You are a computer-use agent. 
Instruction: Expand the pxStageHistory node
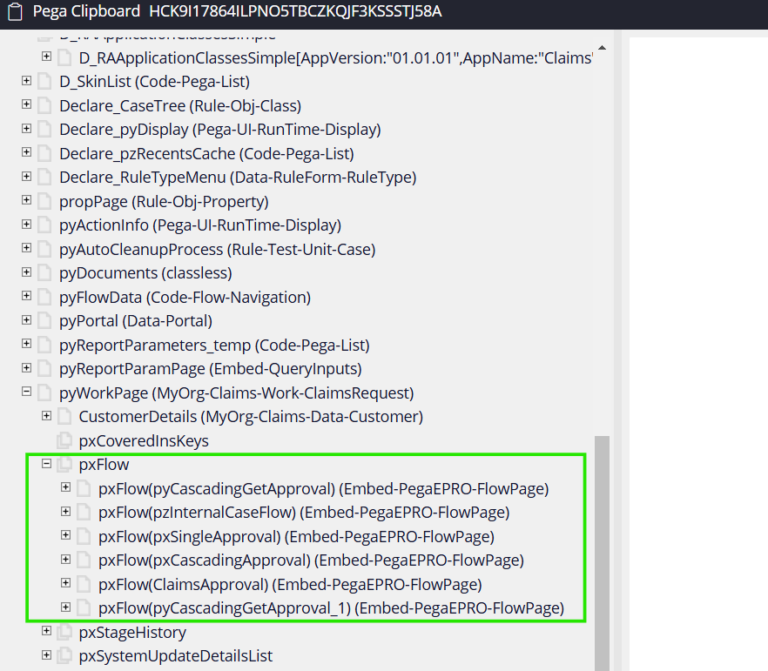click(x=47, y=631)
